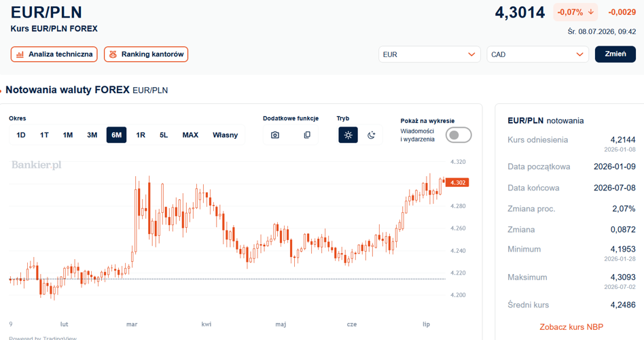
Task: Open Ranking kantorów
Action: click(x=146, y=54)
